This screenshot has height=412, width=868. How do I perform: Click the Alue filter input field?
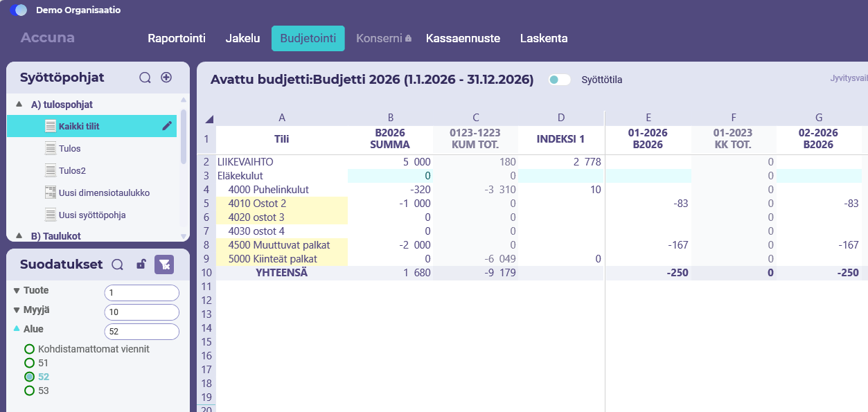(142, 332)
